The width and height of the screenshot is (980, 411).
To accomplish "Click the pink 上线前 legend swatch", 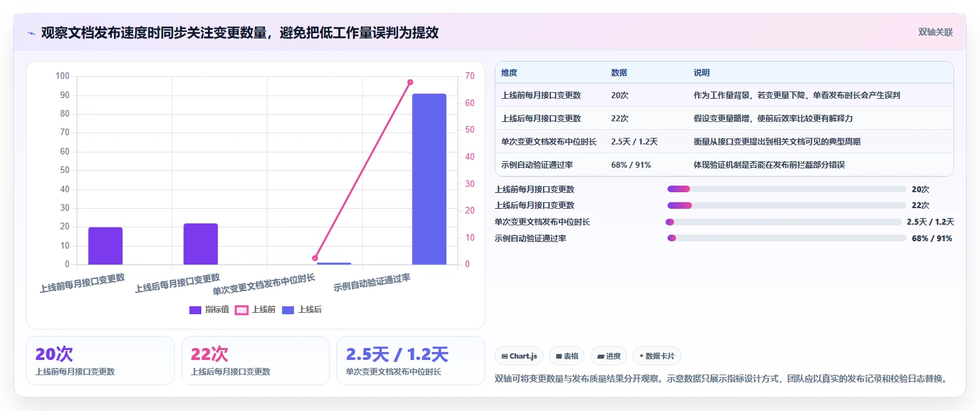I will [x=242, y=310].
